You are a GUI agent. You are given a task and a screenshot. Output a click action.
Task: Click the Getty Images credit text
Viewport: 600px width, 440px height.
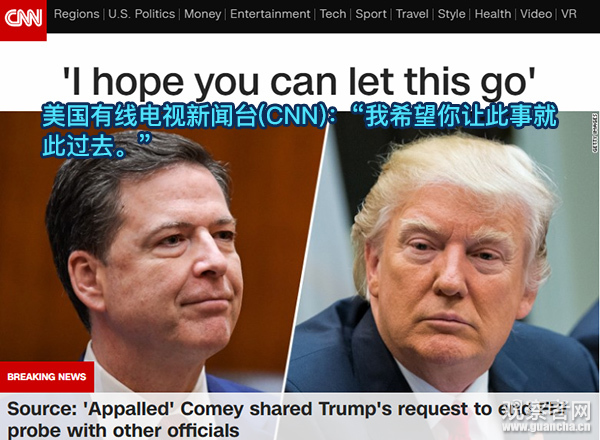[x=595, y=133]
